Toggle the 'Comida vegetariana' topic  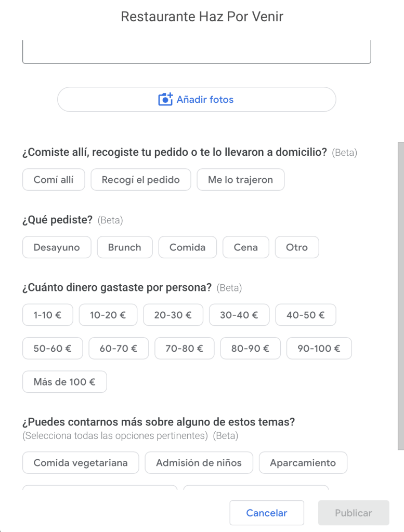[81, 462]
